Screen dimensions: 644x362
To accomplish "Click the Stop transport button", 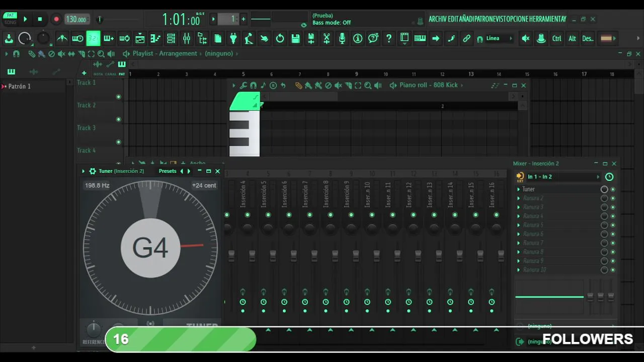I will 40,19.
